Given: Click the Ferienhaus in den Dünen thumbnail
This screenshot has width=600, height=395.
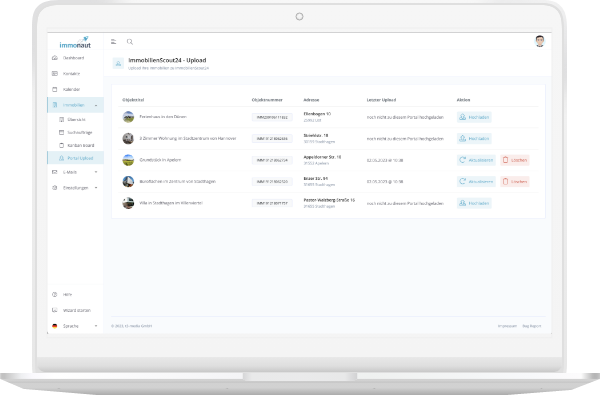Looking at the screenshot, I should pos(128,117).
